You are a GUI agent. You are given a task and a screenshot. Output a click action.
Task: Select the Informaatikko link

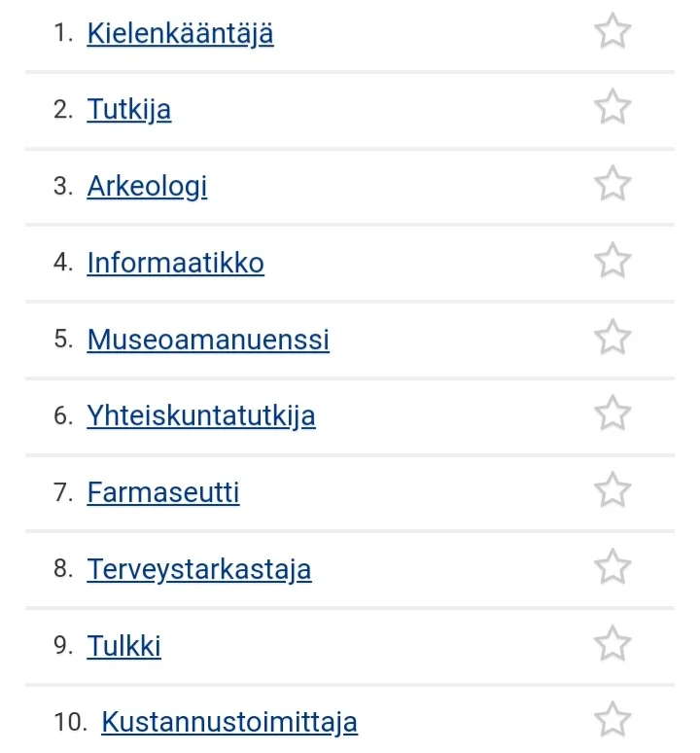click(x=175, y=263)
